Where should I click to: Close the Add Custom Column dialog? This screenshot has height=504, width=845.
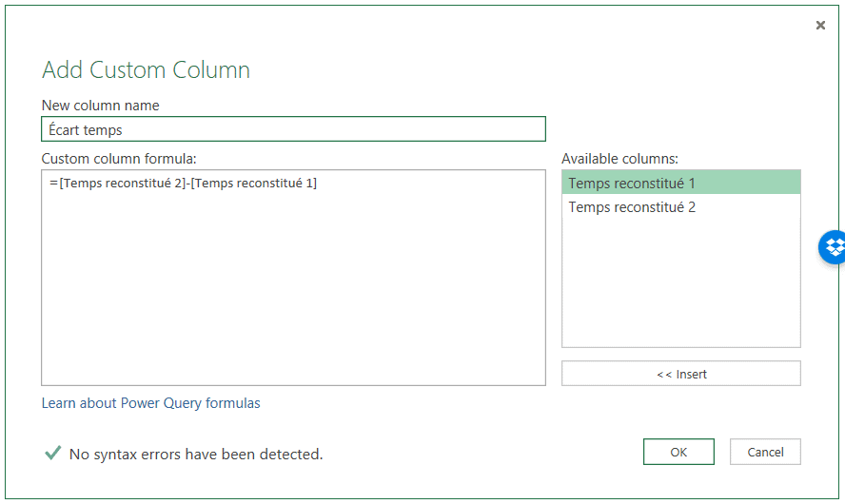pyautogui.click(x=820, y=26)
